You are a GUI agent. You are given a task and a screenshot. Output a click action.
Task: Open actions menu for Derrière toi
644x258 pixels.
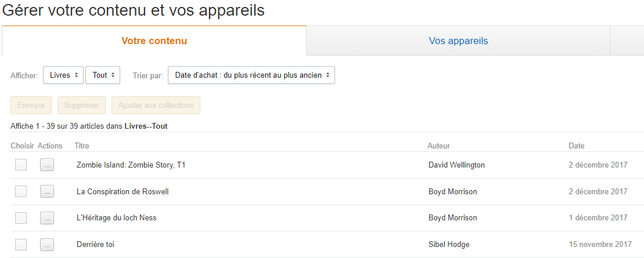pos(47,245)
